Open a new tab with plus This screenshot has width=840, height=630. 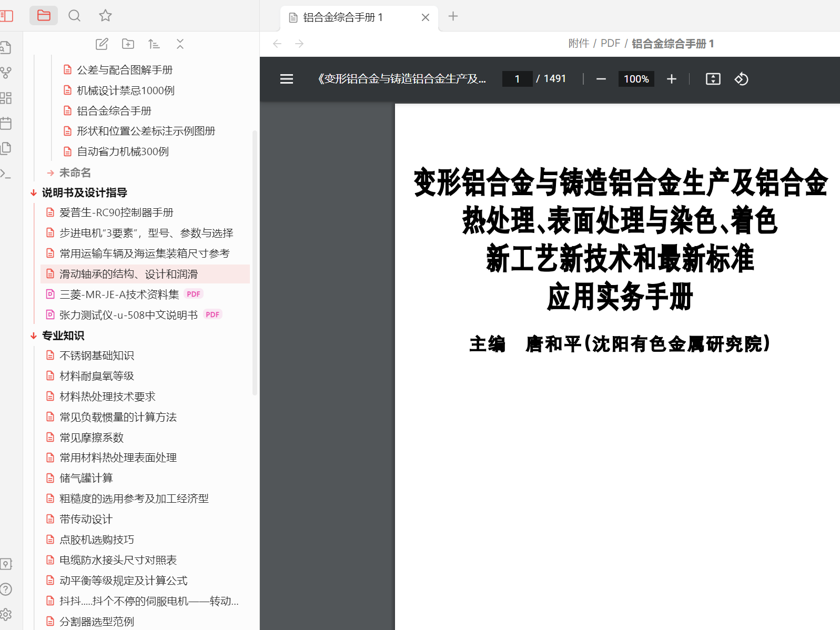pos(453,16)
